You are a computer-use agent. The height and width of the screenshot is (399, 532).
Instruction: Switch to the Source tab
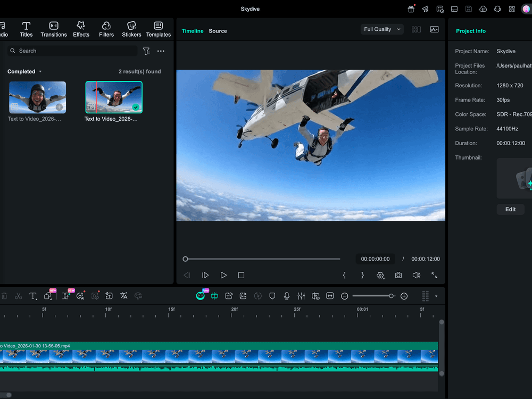point(218,31)
